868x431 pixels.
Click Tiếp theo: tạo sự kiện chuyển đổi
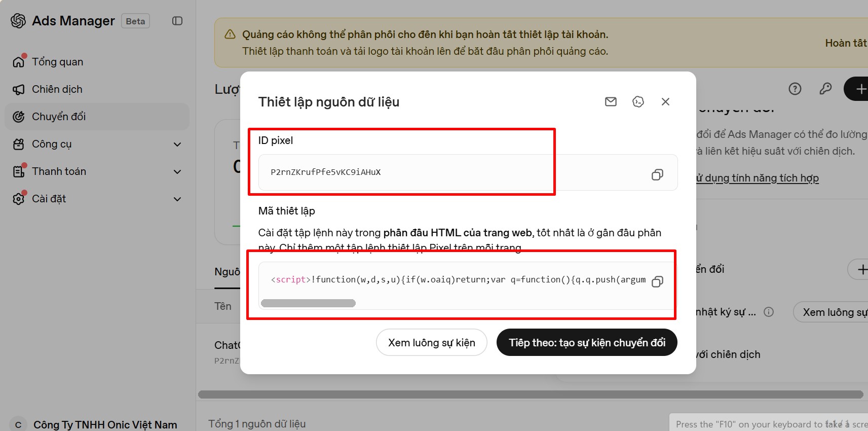587,343
